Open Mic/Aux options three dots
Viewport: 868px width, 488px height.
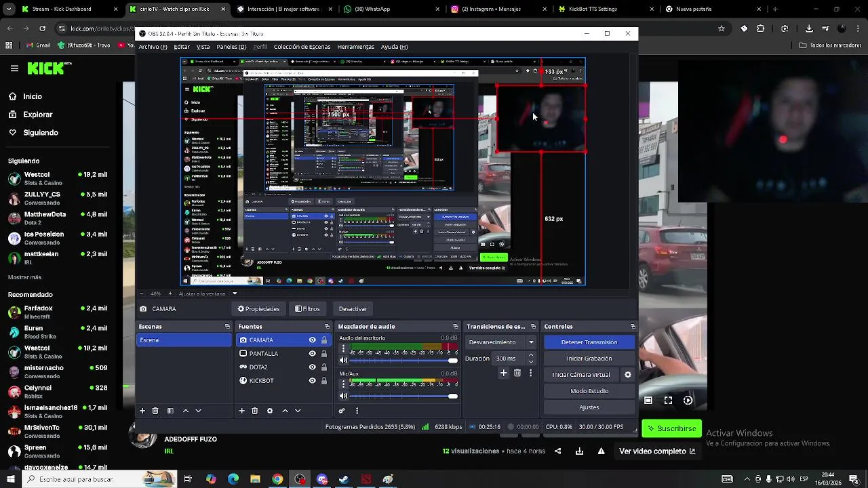343,385
